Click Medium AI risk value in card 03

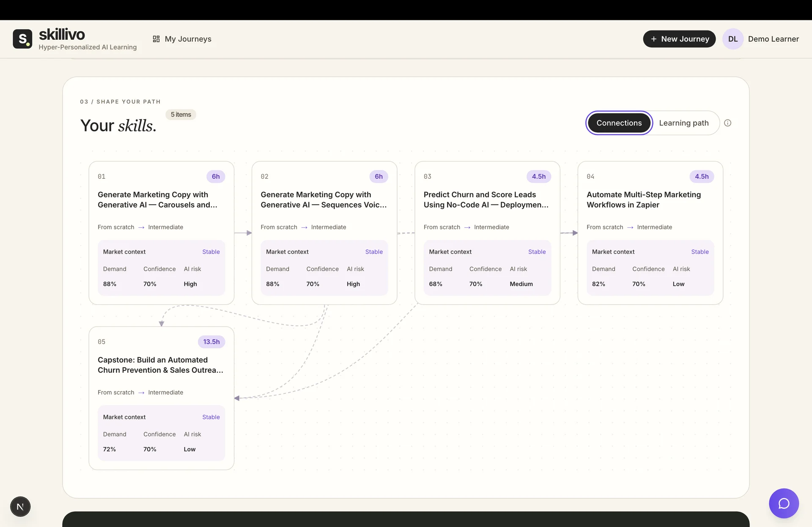click(521, 284)
